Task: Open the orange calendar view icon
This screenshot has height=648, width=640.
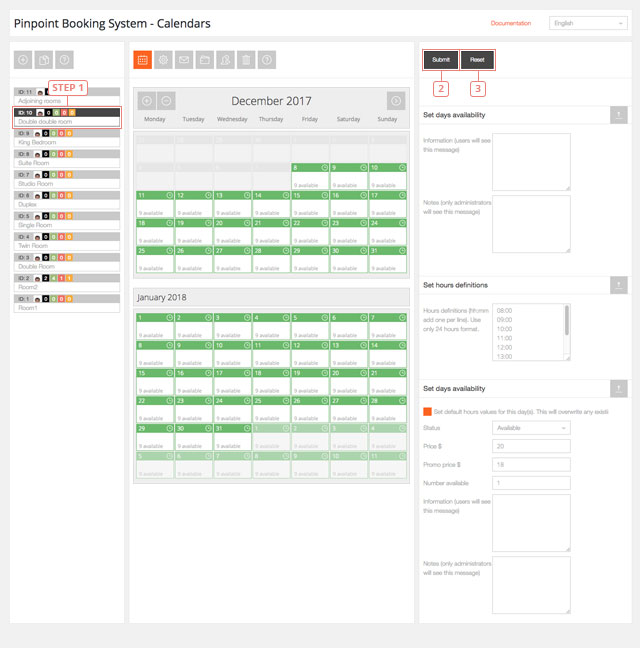Action: pyautogui.click(x=143, y=60)
